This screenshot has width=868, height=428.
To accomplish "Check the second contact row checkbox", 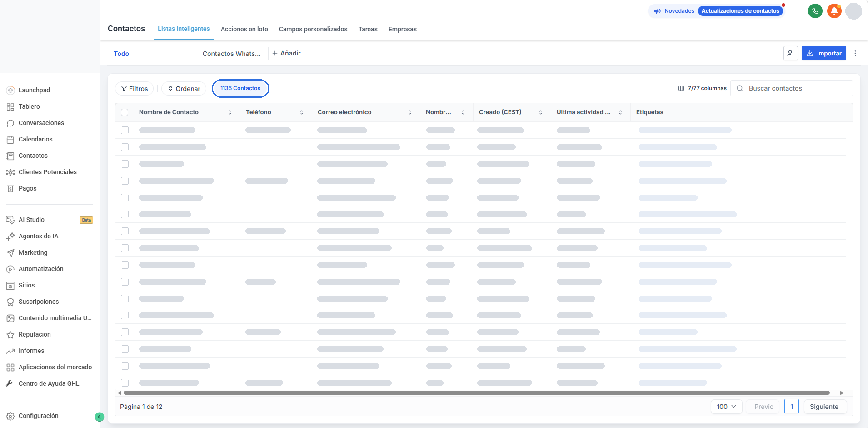I will click(125, 147).
